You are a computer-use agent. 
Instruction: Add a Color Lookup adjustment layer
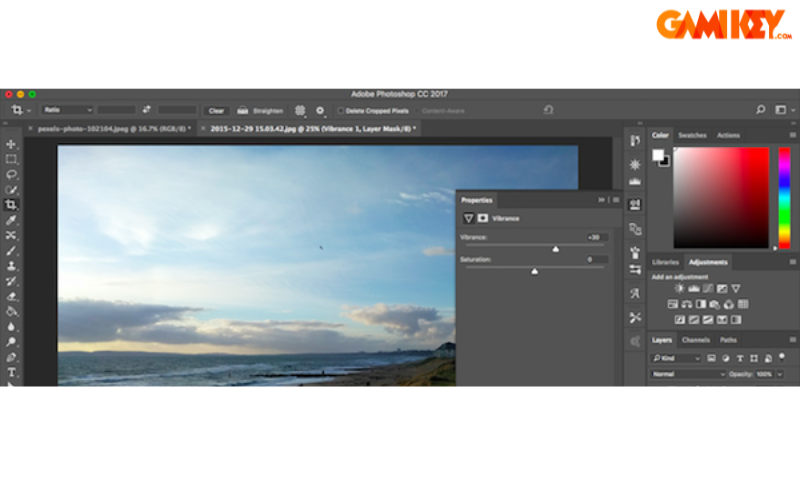click(x=743, y=305)
